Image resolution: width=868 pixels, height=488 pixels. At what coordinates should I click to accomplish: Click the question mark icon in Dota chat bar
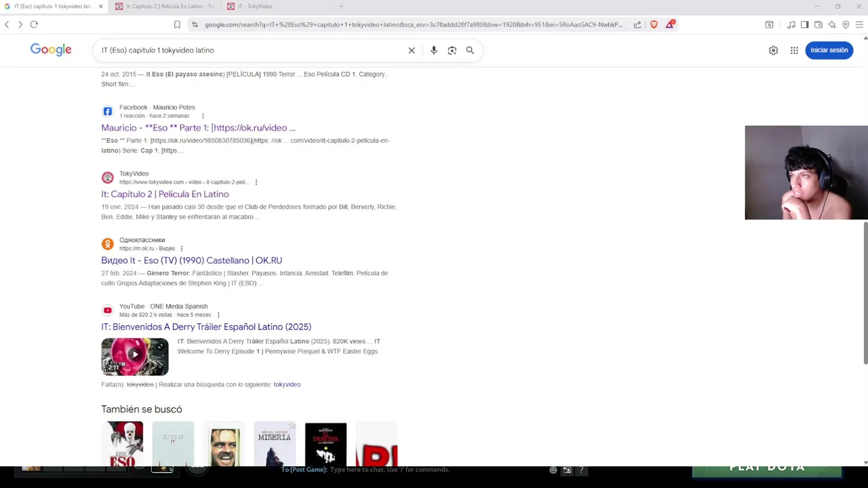581,470
